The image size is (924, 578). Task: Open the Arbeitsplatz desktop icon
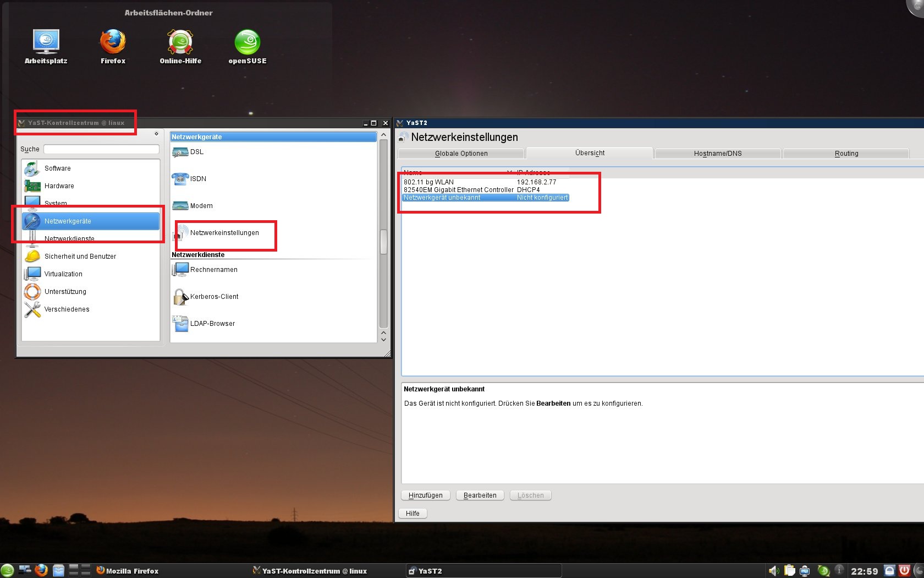pyautogui.click(x=46, y=47)
